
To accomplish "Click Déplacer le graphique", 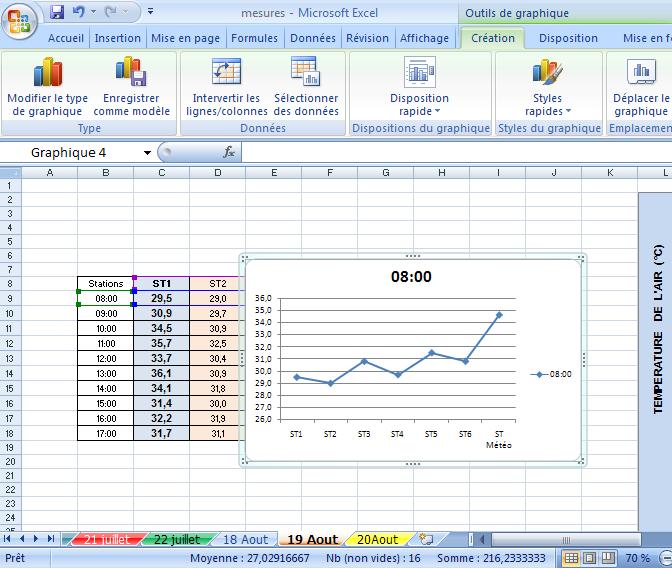I will [x=641, y=87].
